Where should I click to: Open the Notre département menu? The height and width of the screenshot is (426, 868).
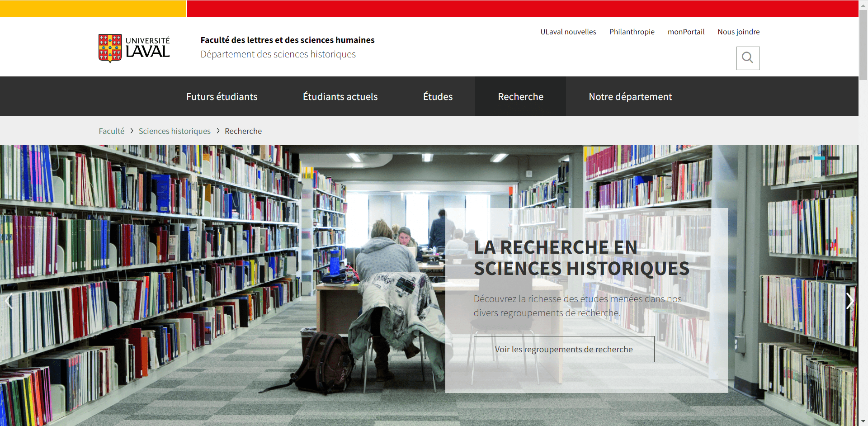630,96
